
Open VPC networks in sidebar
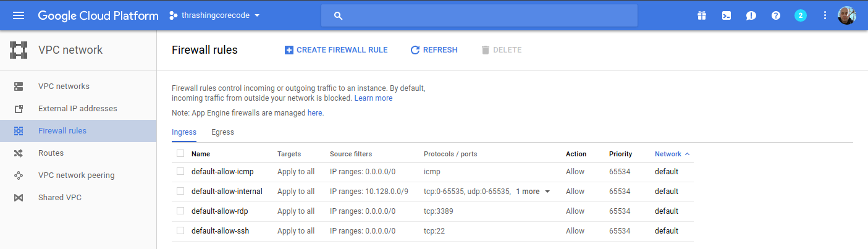[x=64, y=87]
